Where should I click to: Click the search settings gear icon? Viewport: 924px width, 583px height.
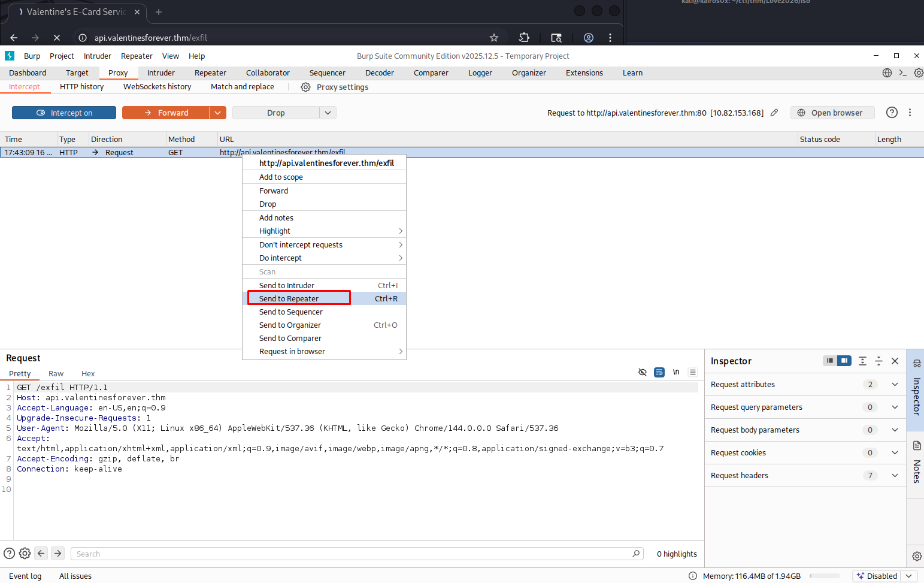click(x=25, y=554)
